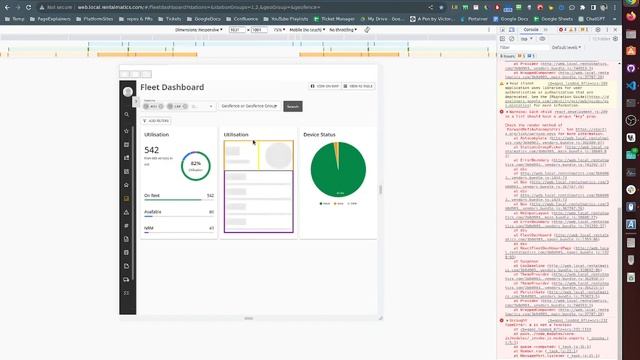Image resolution: width=640 pixels, height=360 pixels.
Task: Open Firefox from the Ubuntu dock
Action: [631, 17]
